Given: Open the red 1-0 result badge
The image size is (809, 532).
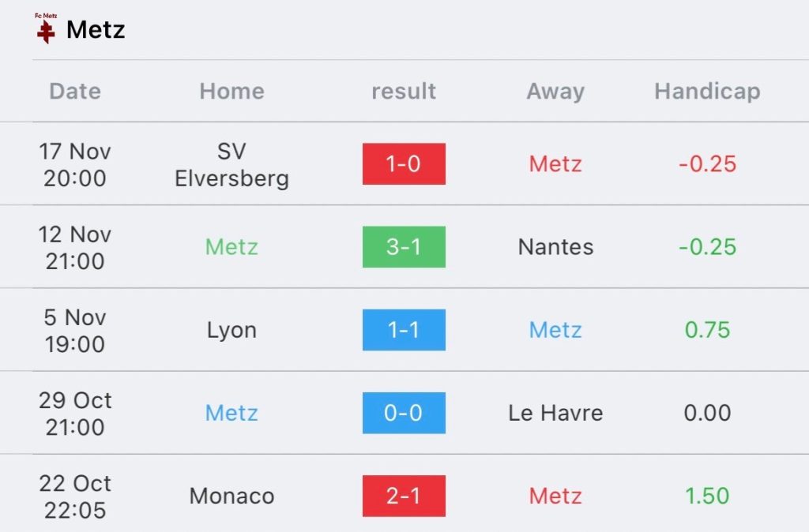Looking at the screenshot, I should [x=404, y=164].
